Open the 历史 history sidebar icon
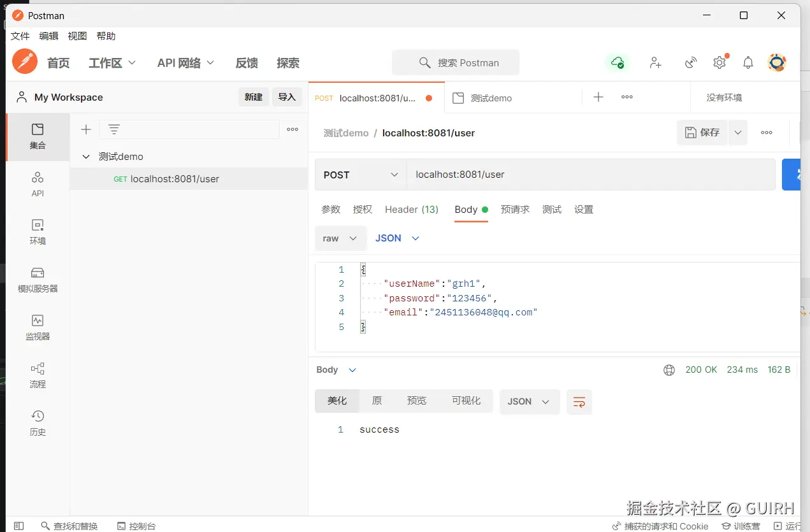810x532 pixels. point(38,423)
